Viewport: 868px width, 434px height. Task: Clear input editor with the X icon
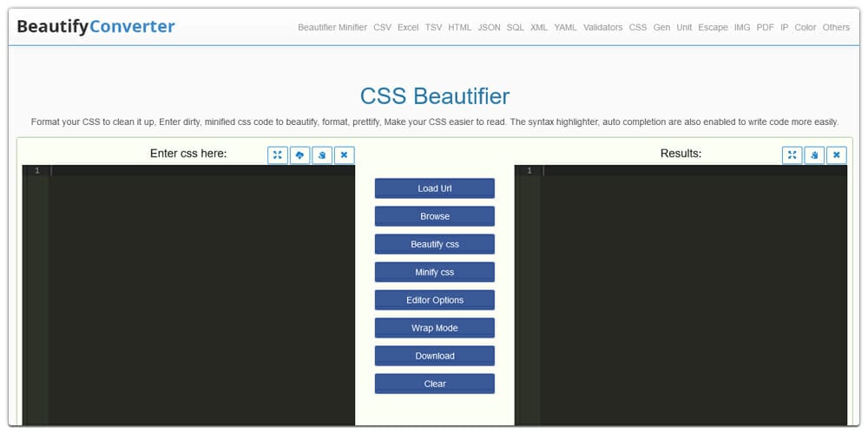click(344, 155)
